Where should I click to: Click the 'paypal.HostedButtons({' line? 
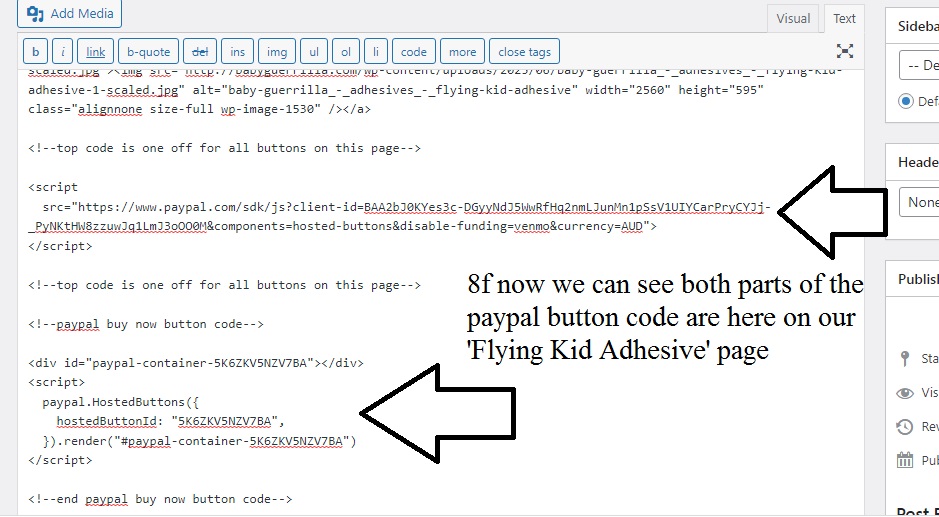coord(120,402)
